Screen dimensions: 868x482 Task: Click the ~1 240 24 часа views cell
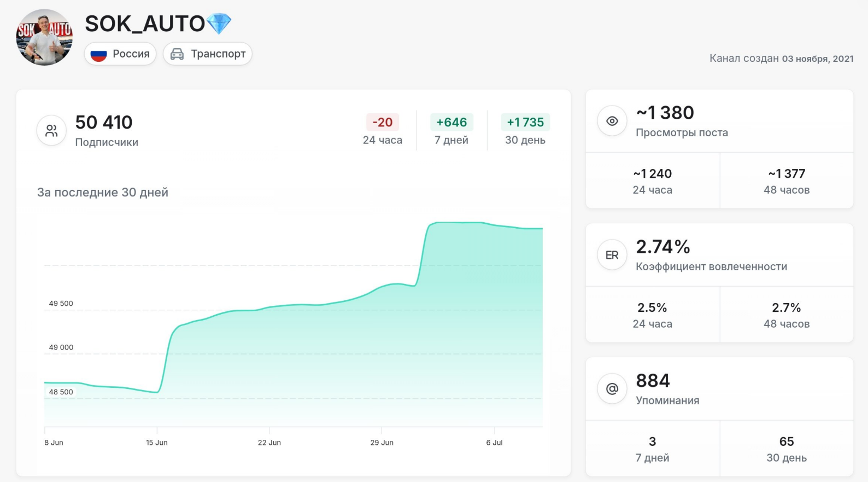click(x=653, y=181)
